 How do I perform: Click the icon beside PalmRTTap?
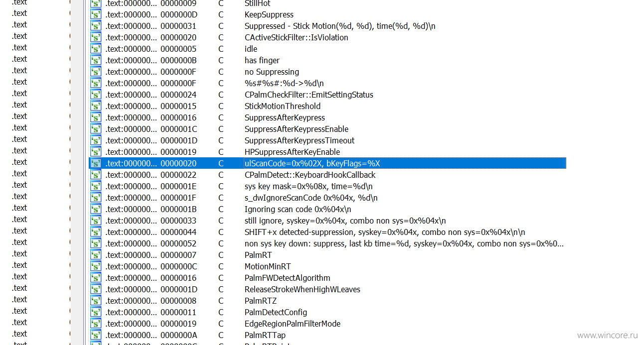click(95, 335)
